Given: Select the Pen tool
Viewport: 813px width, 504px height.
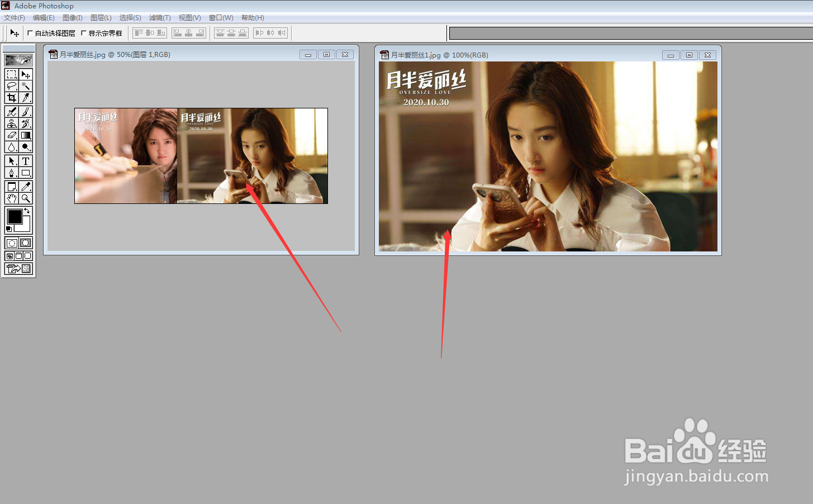Looking at the screenshot, I should point(12,173).
